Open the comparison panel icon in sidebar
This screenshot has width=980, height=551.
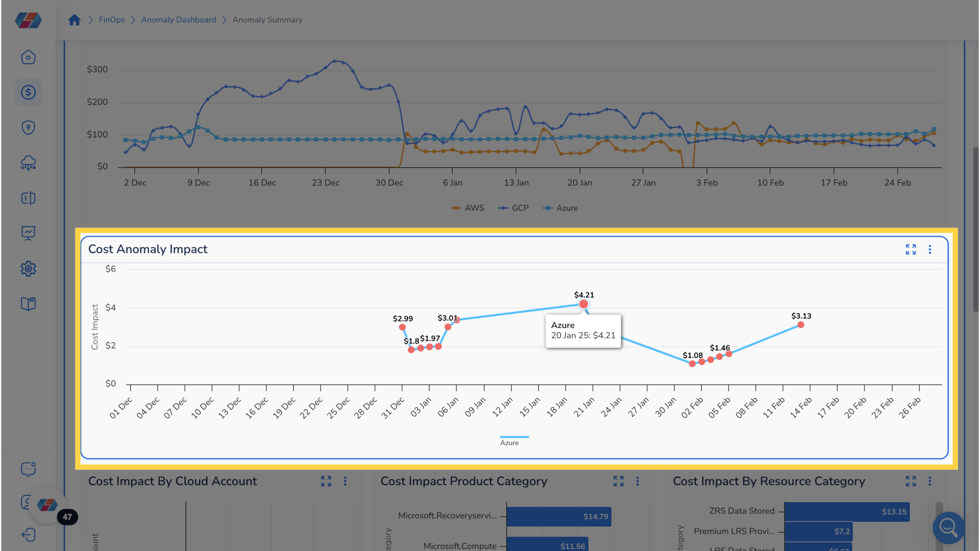(28, 198)
